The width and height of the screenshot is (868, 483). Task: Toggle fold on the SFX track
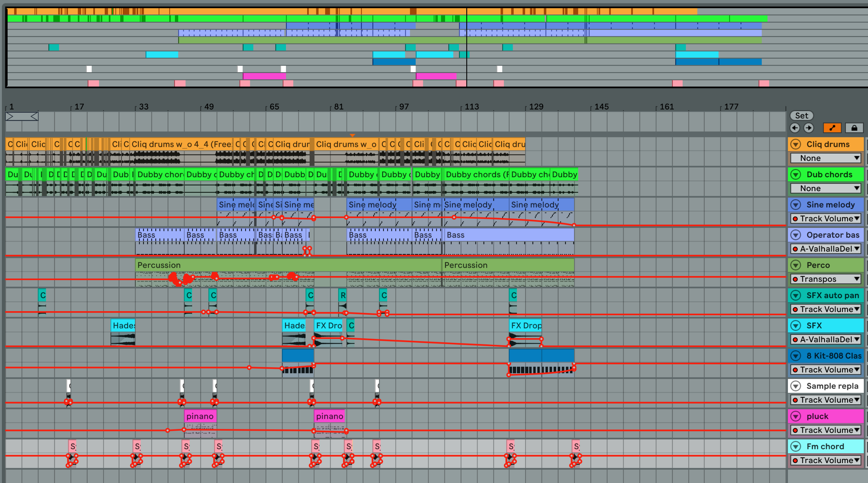pyautogui.click(x=796, y=326)
